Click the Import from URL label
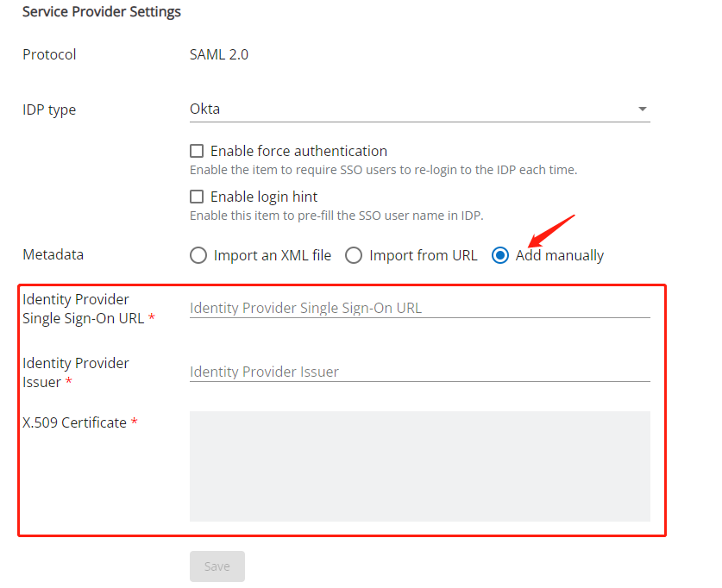722x588 pixels. [x=424, y=255]
